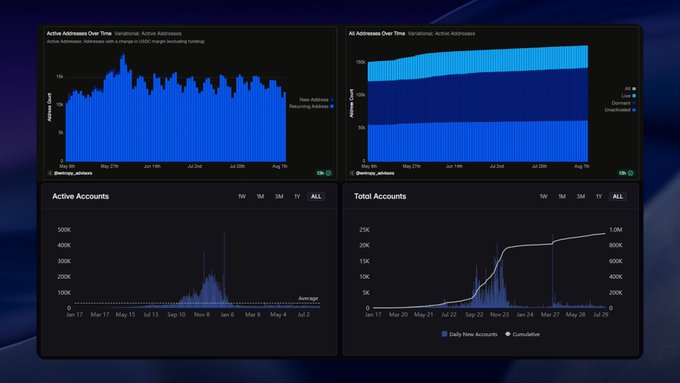Toggle the Live legend entry
Viewport: 680px width, 383px height.
pyautogui.click(x=628, y=96)
